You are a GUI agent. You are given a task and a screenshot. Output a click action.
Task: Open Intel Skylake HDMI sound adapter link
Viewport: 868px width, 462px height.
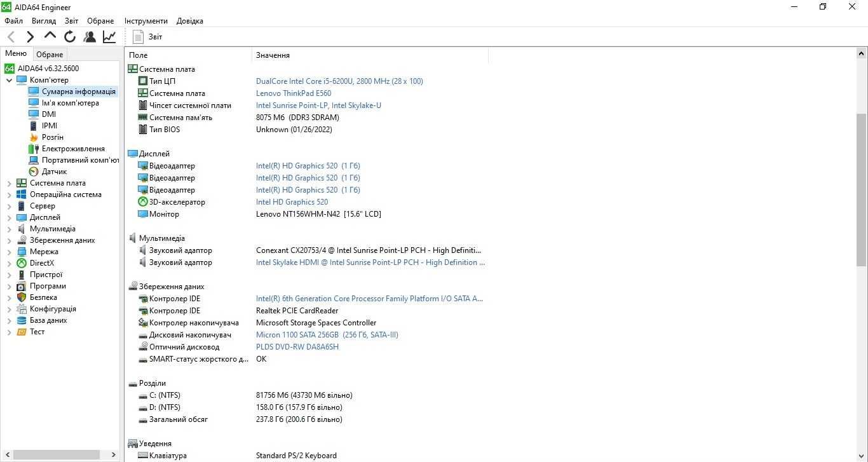coord(370,262)
